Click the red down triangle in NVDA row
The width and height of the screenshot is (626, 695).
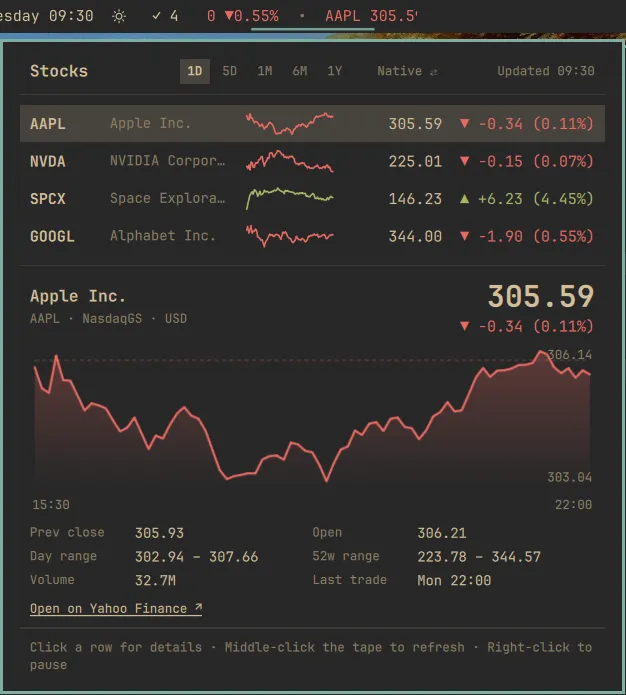click(x=464, y=161)
